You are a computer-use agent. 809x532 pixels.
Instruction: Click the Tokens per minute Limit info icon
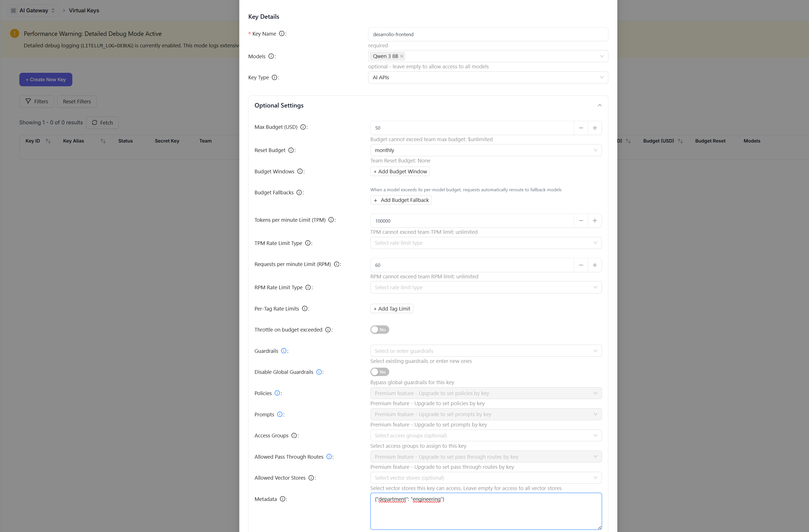[331, 220]
